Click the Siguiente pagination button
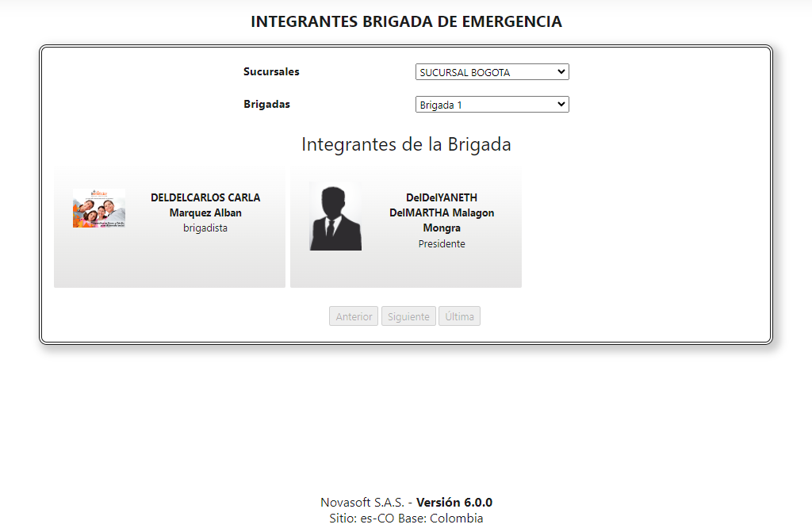The width and height of the screenshot is (812, 532). (x=408, y=316)
